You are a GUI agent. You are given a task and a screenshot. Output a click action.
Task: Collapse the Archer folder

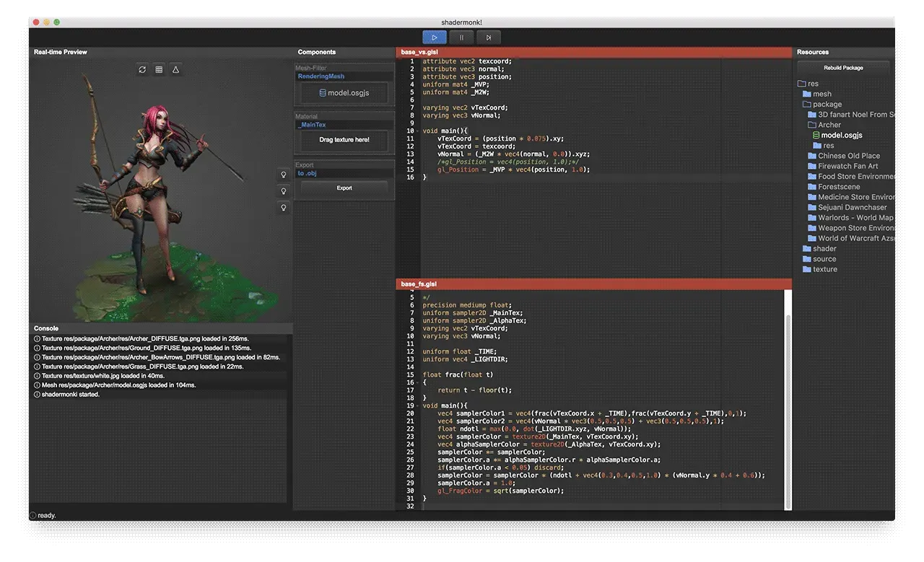coord(812,125)
